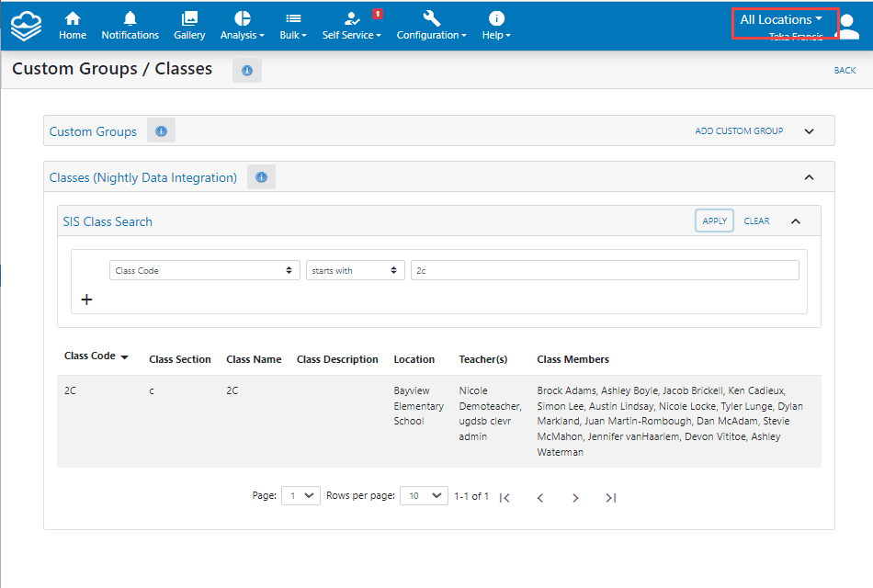Click info icon next to Classes (Nightly Data Integration)

click(261, 177)
